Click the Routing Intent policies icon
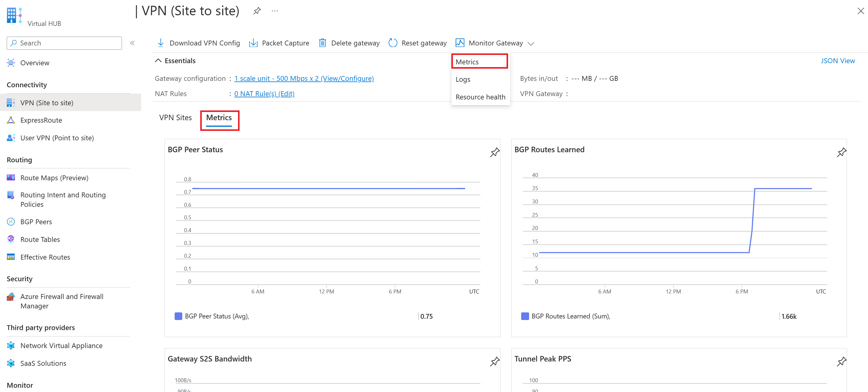The height and width of the screenshot is (392, 868). pos(11,195)
